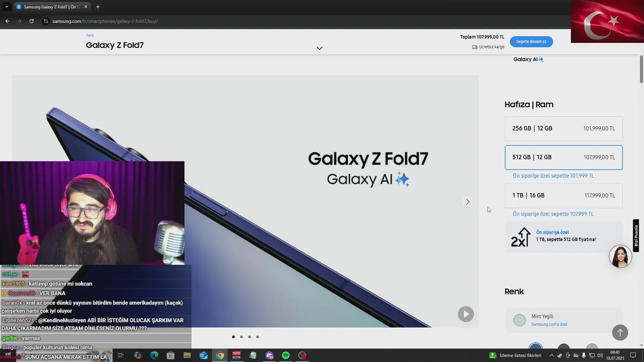The width and height of the screenshot is (644, 362).
Task: Open the Chrome tab search dropdown
Action: [7, 7]
